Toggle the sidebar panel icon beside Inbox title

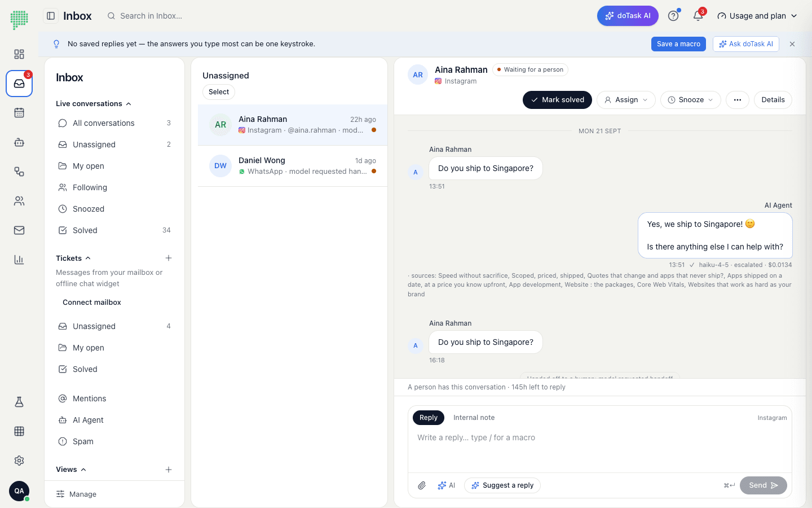coord(51,16)
